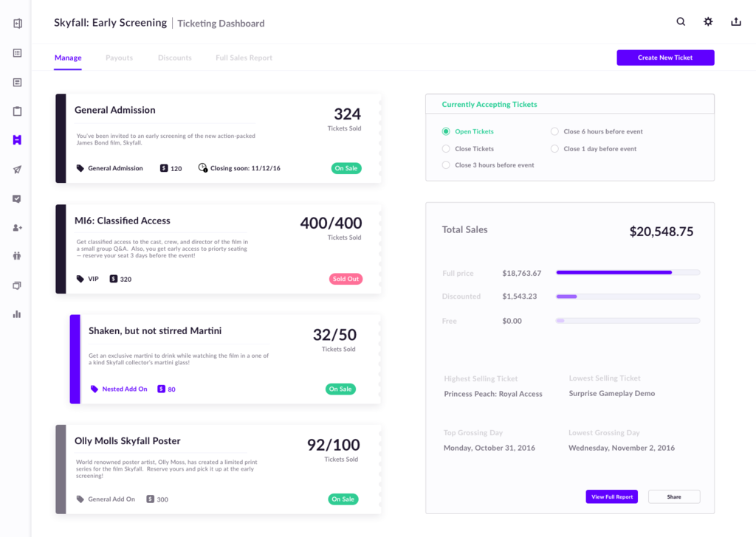Open the purple ticket icon in sidebar
The height and width of the screenshot is (537, 756).
(x=17, y=139)
